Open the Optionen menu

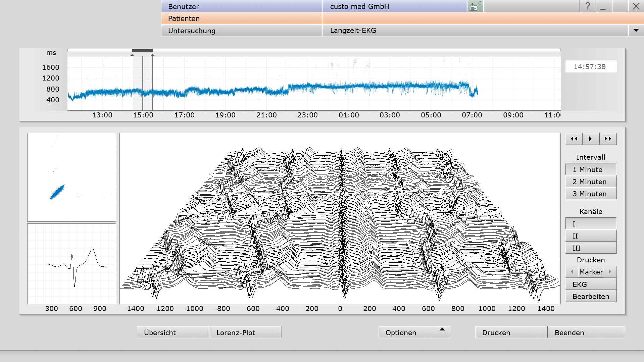click(414, 332)
